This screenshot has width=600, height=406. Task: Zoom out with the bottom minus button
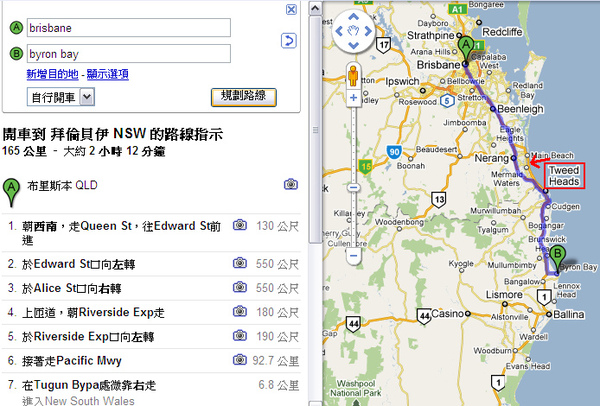pos(354,256)
